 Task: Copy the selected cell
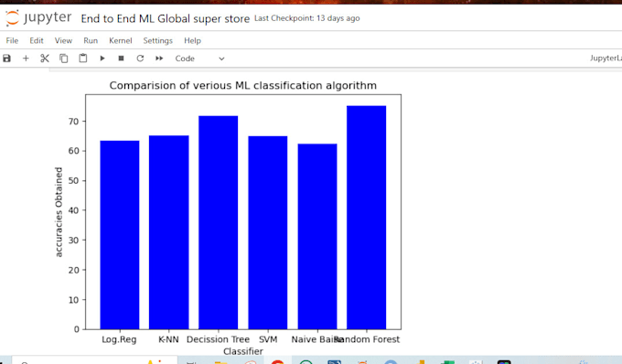point(63,59)
